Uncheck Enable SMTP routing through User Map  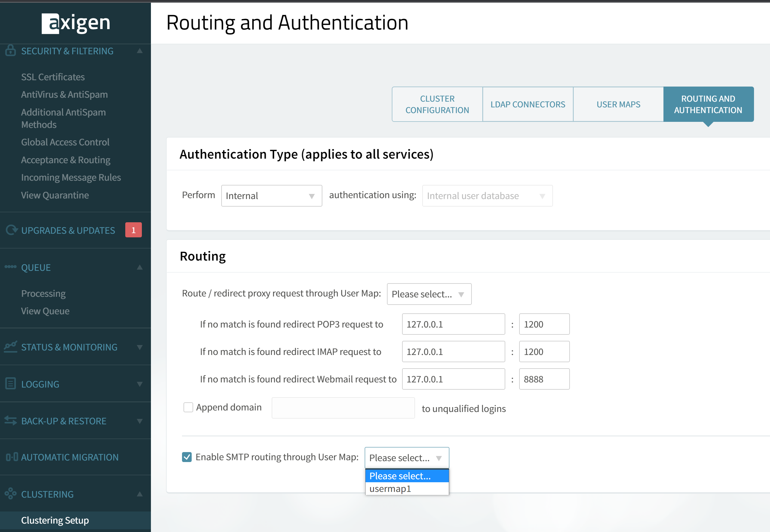[187, 457]
